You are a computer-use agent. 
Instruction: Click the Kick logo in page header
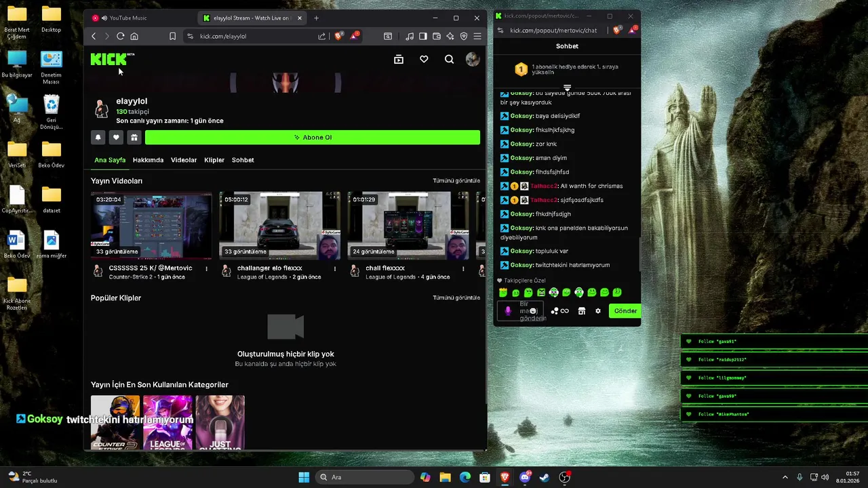point(113,59)
